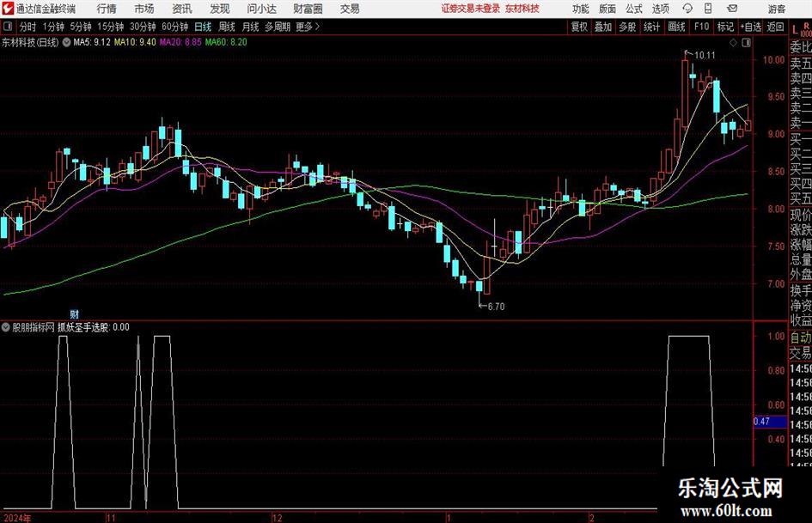Select the 月线 monthly chart tab
This screenshot has height=523, width=812.
[250, 27]
